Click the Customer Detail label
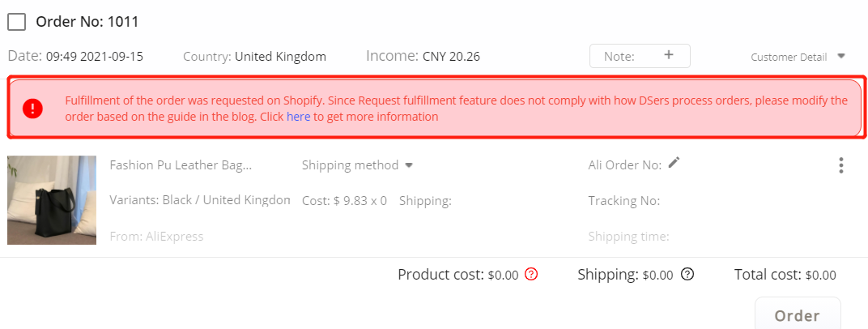 tap(789, 57)
